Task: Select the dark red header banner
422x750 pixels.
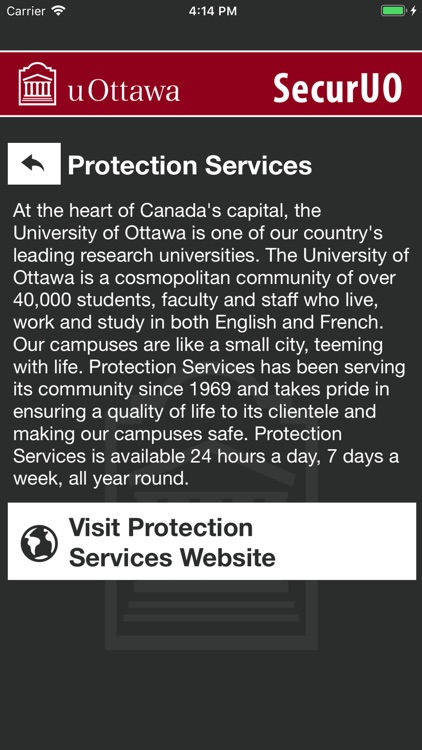Action: click(x=211, y=83)
